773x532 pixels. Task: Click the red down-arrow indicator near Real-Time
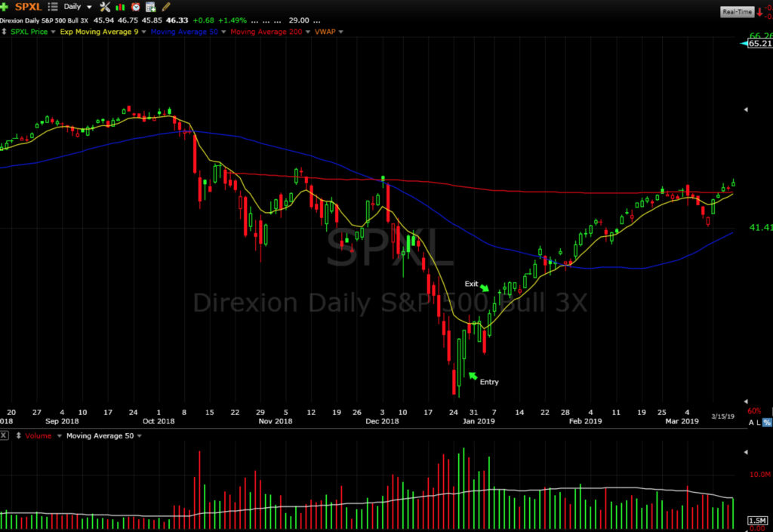tap(759, 12)
